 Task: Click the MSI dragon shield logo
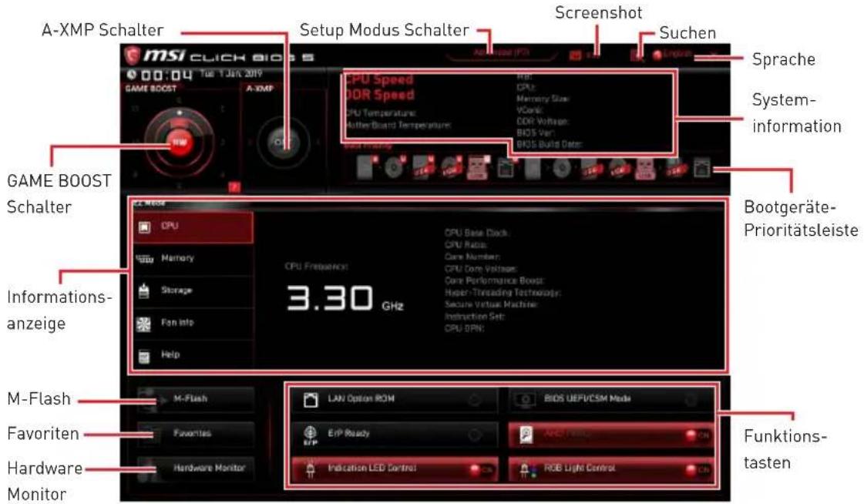(133, 55)
